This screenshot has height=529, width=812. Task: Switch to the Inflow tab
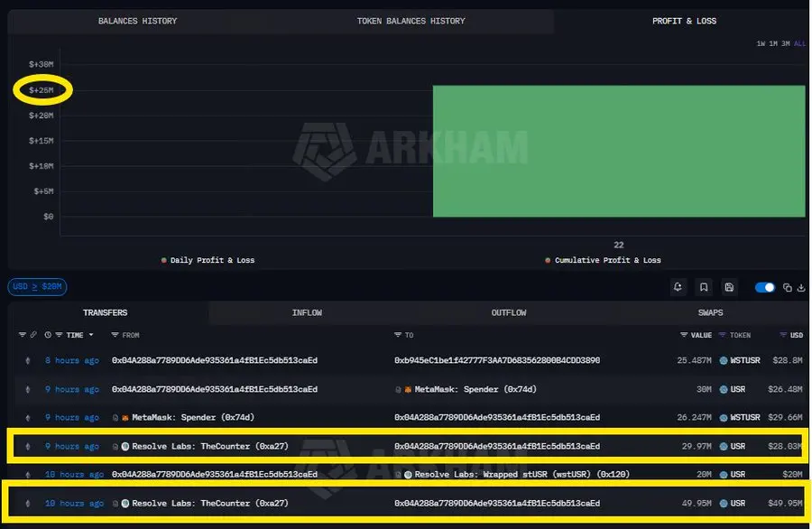pos(307,312)
